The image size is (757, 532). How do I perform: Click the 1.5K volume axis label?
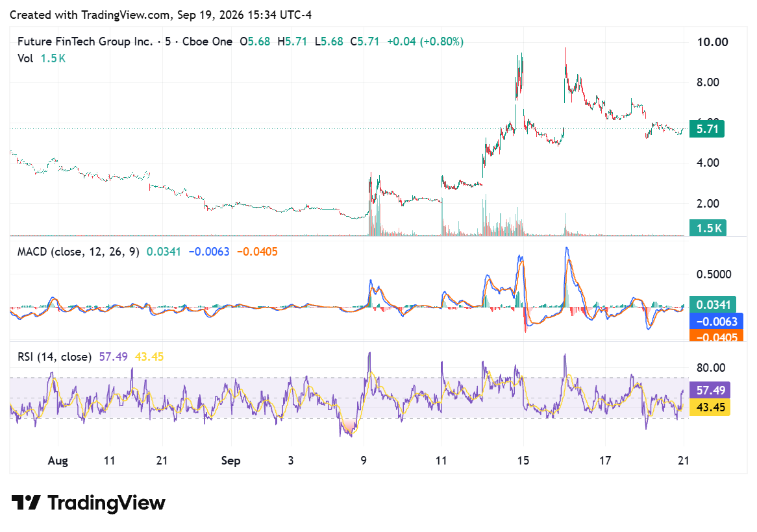[x=708, y=228]
